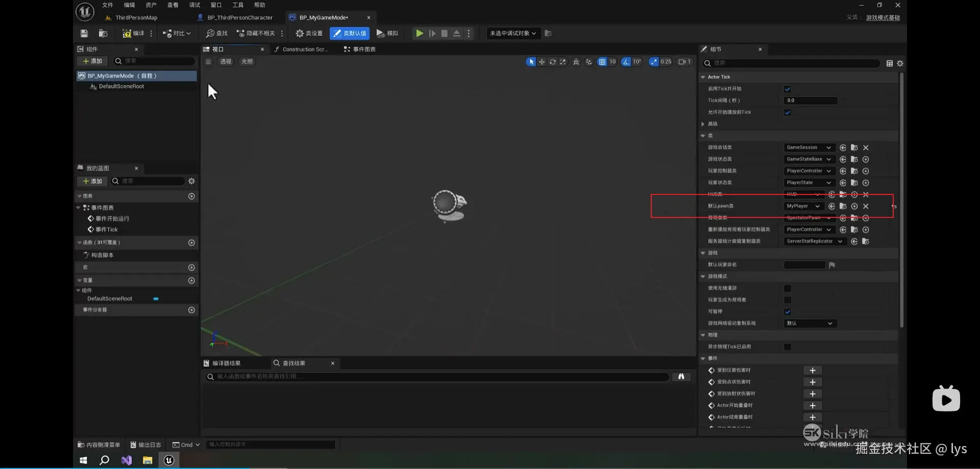Collapse the Actor Tick section
This screenshot has height=469, width=980.
(703, 77)
